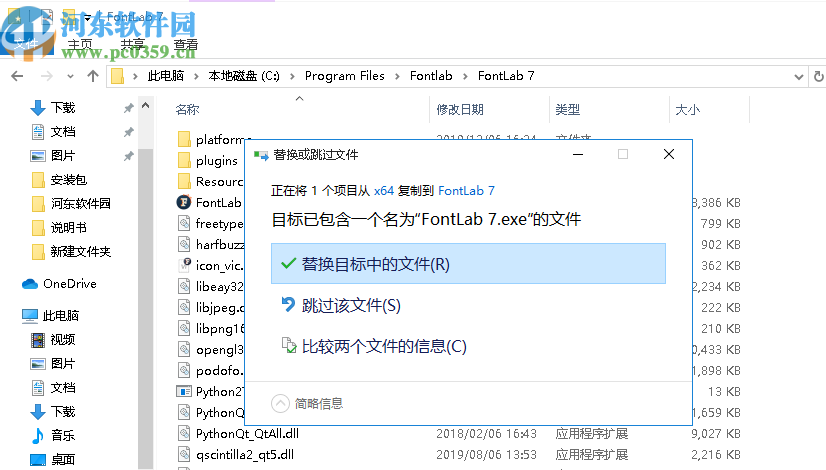Expand chevron after Program Files breadcrumb
Screen dimensions: 826x470
pyautogui.click(x=398, y=76)
